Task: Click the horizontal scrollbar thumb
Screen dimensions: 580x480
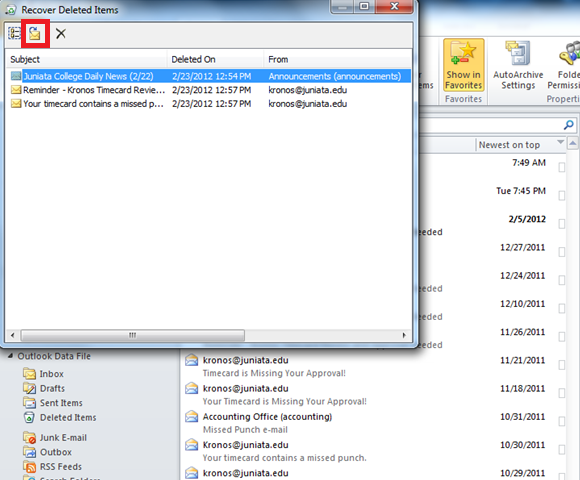Action: coord(133,335)
